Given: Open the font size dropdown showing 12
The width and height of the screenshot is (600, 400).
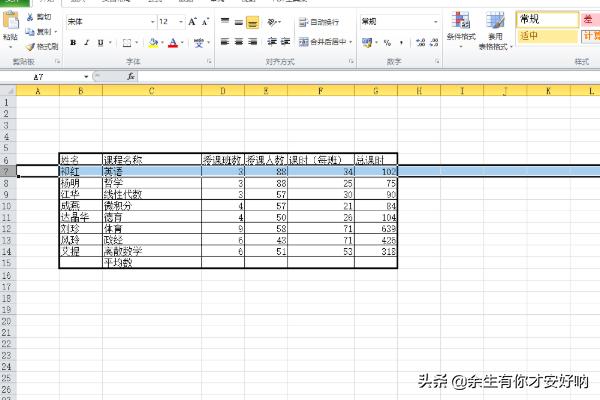Looking at the screenshot, I should tap(181, 22).
